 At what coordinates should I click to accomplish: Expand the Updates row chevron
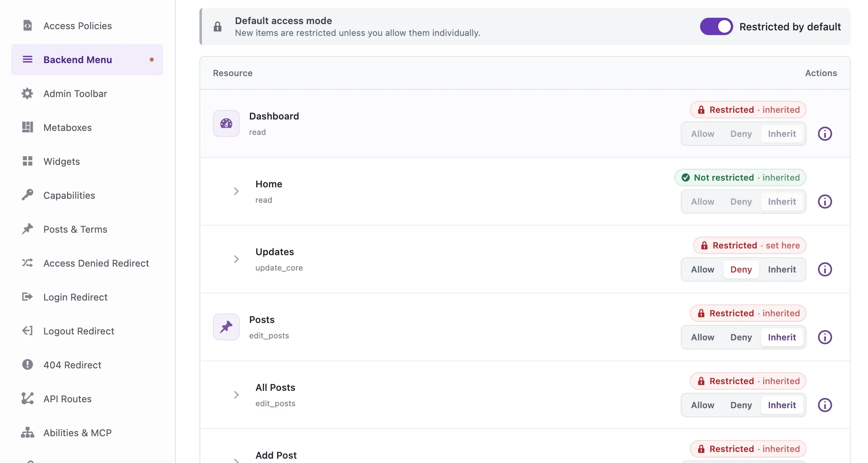pos(236,259)
